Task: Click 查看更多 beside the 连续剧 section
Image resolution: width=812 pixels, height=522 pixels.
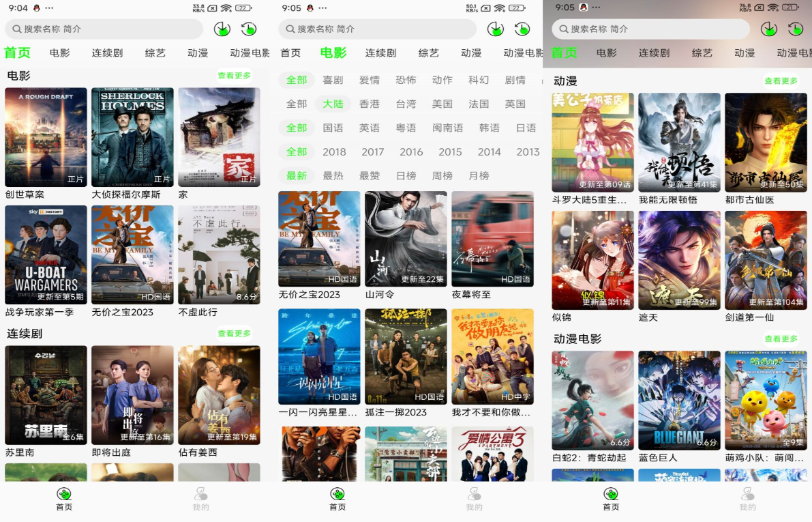Action: (x=234, y=334)
